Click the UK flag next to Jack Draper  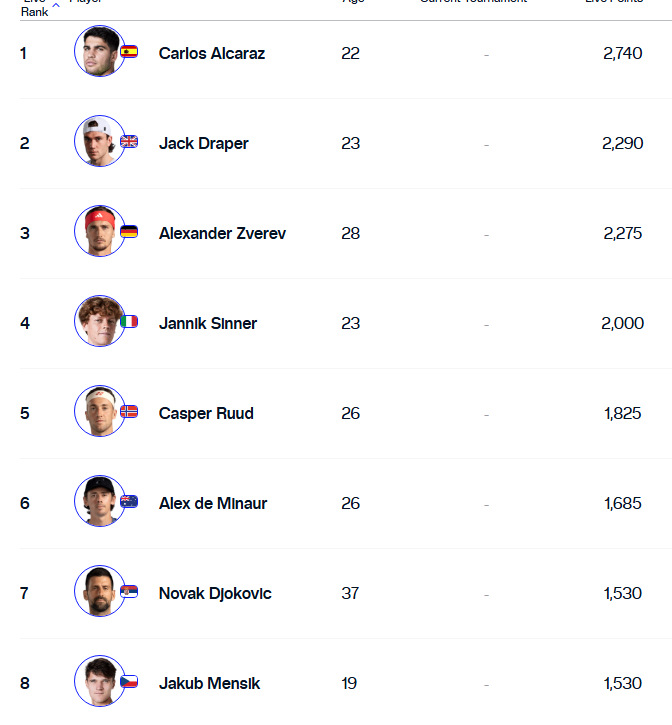(129, 141)
